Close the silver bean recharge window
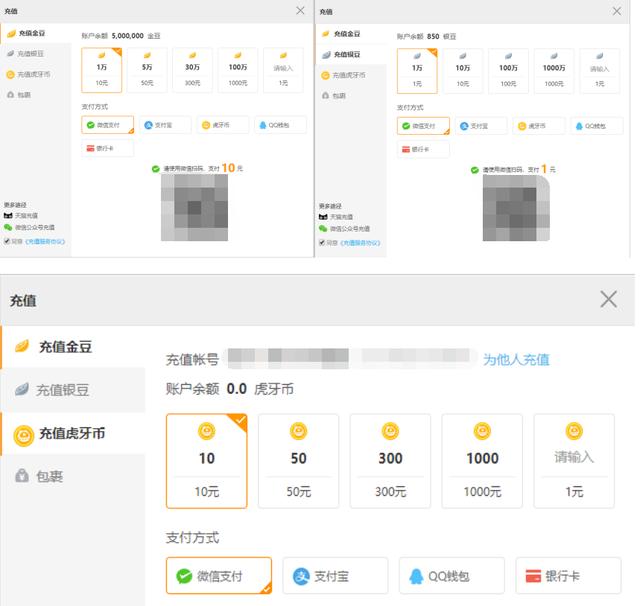 tap(617, 11)
